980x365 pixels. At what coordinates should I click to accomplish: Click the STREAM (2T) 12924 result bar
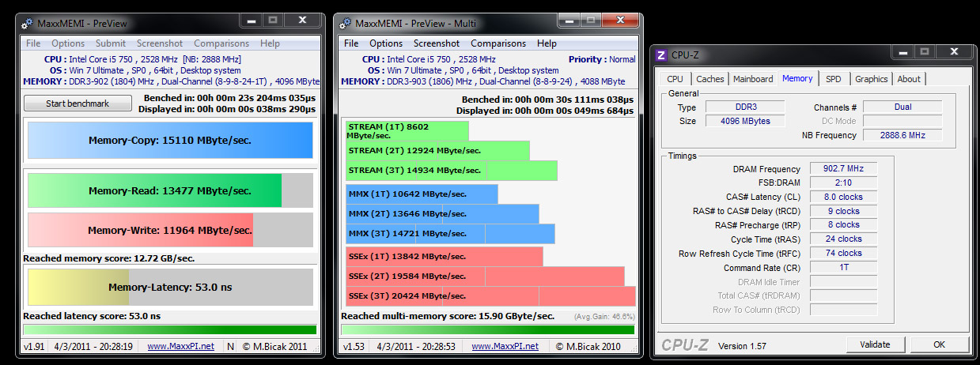pyautogui.click(x=437, y=151)
